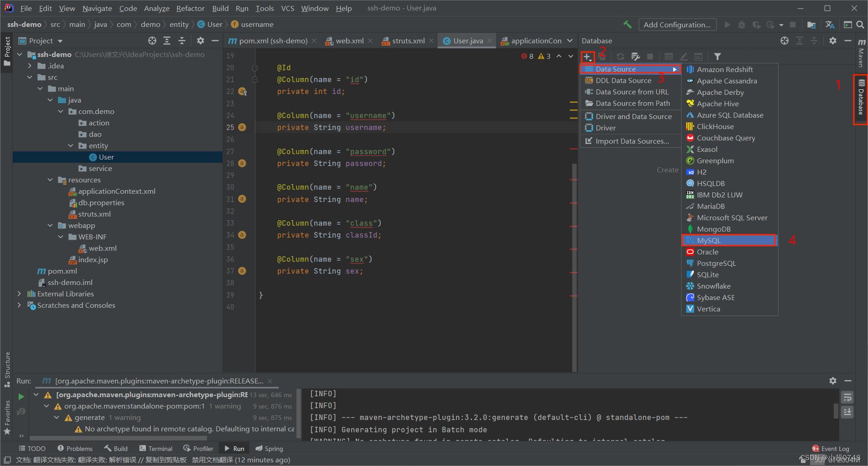868x466 pixels.
Task: Open the Problems tool window
Action: [x=75, y=449]
